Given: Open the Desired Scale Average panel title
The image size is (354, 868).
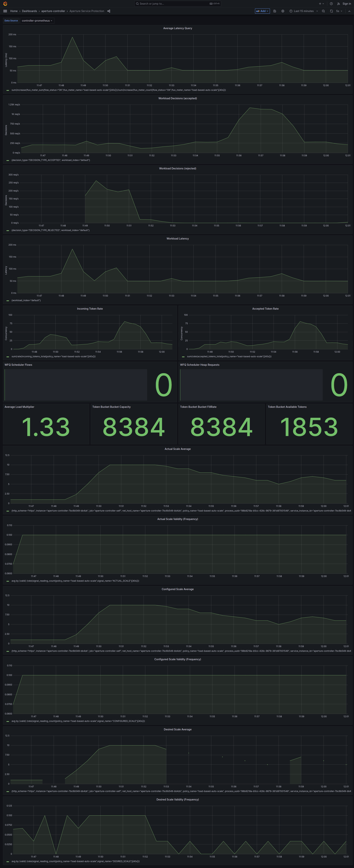Looking at the screenshot, I should [x=178, y=729].
